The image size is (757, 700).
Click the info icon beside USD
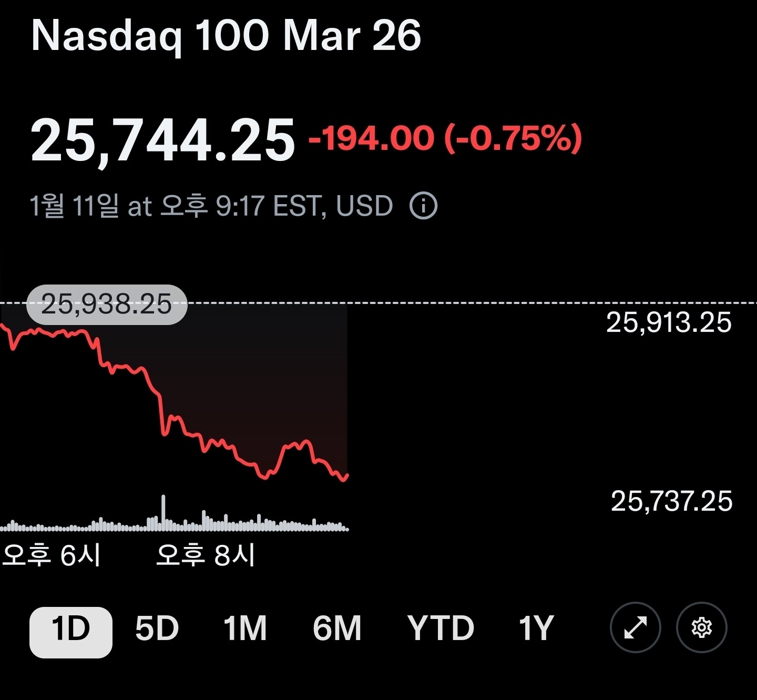(x=423, y=206)
